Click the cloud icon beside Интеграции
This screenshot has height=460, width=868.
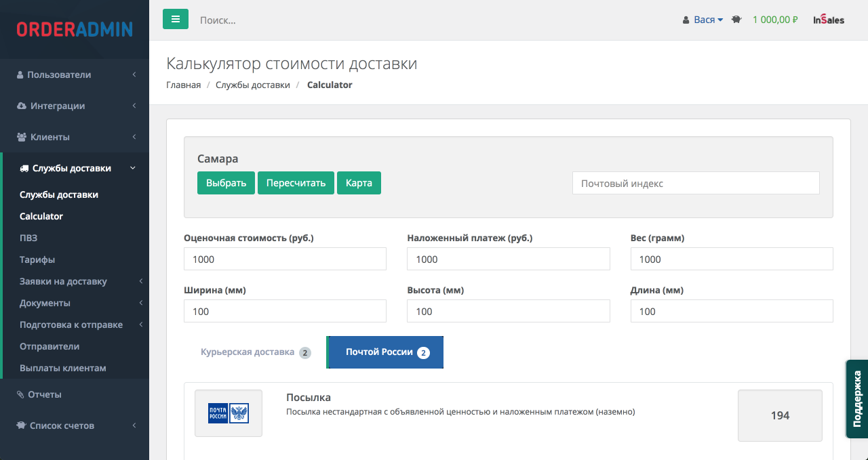point(22,106)
